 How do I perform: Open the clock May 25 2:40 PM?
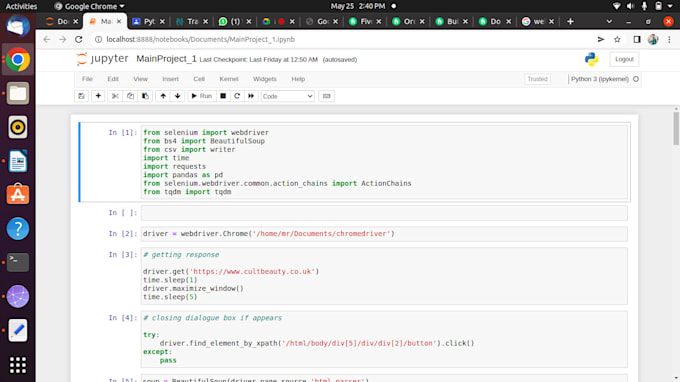click(x=358, y=6)
